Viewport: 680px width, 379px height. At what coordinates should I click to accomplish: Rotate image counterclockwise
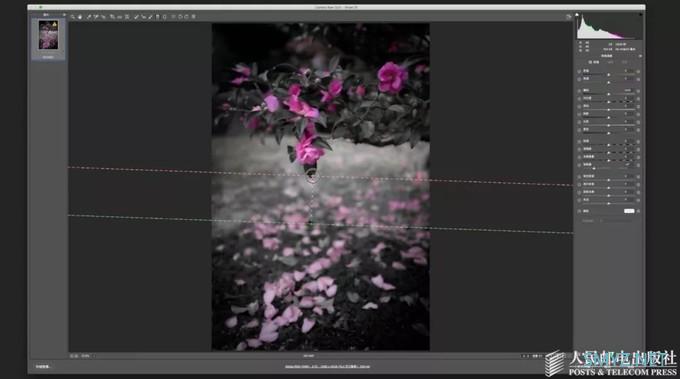pos(180,16)
